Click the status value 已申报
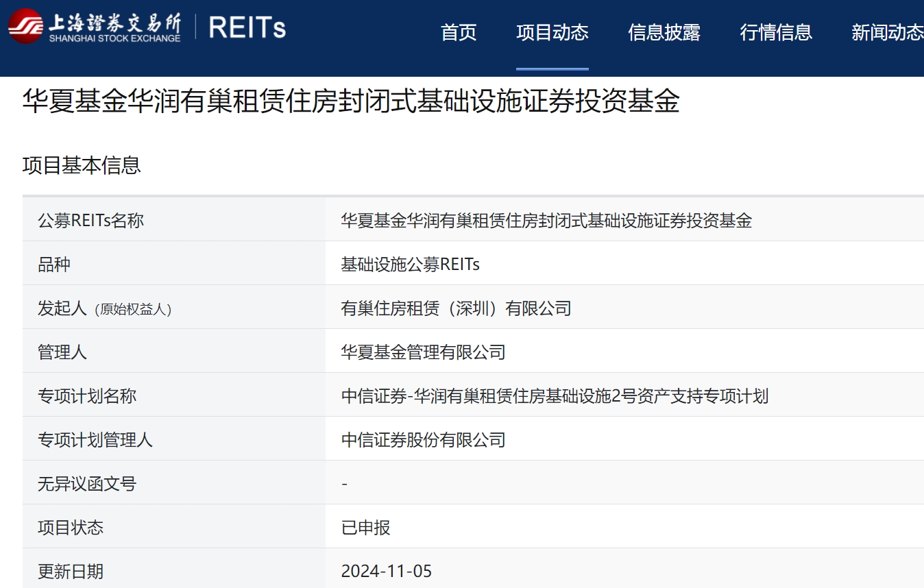Screen dimensions: 924x588 [365, 528]
